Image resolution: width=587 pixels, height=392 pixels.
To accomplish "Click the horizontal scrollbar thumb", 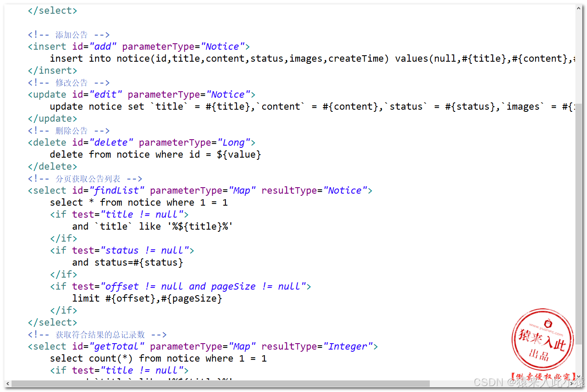I will coord(221,383).
